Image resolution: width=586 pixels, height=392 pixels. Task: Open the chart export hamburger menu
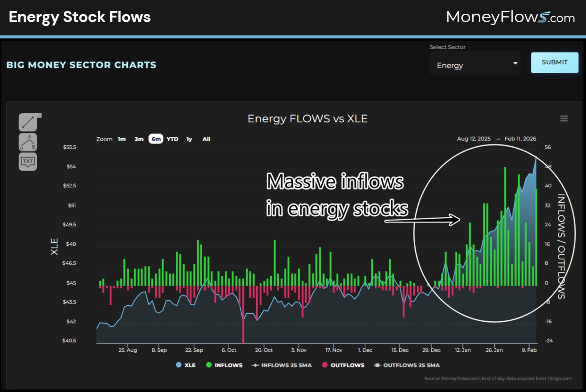(564, 118)
